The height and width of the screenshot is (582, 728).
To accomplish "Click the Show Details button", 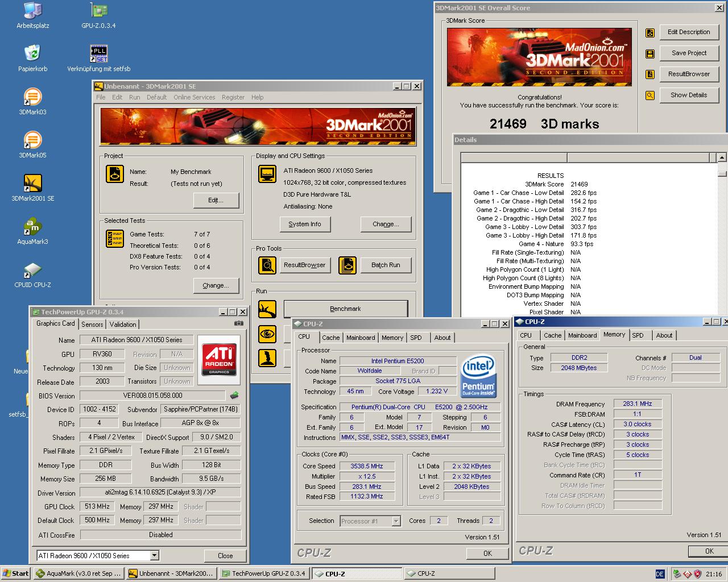I will (x=689, y=95).
